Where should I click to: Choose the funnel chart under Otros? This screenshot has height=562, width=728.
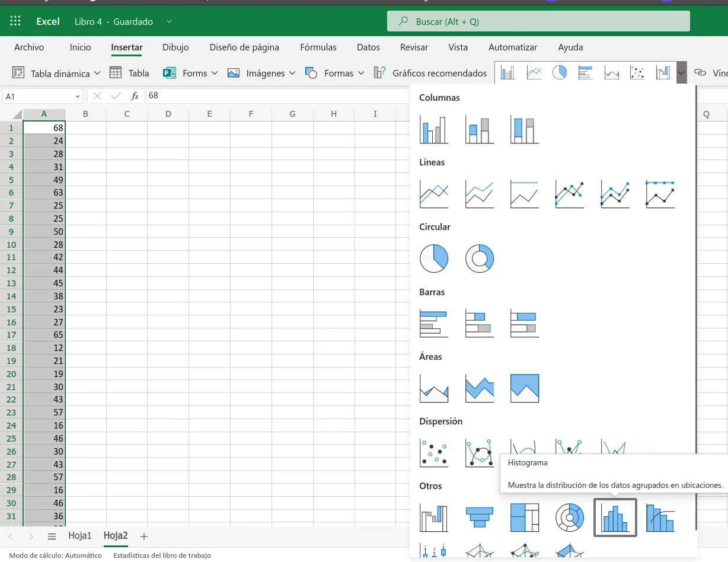tap(480, 518)
